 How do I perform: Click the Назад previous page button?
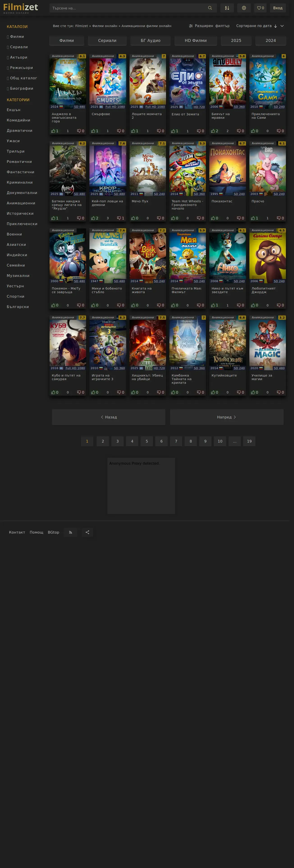tap(109, 417)
